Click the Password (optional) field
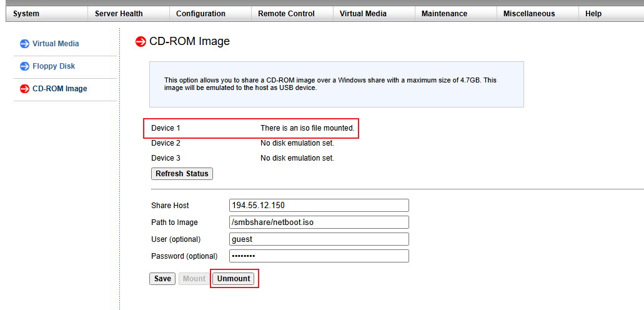The height and width of the screenshot is (310, 644). (319, 256)
